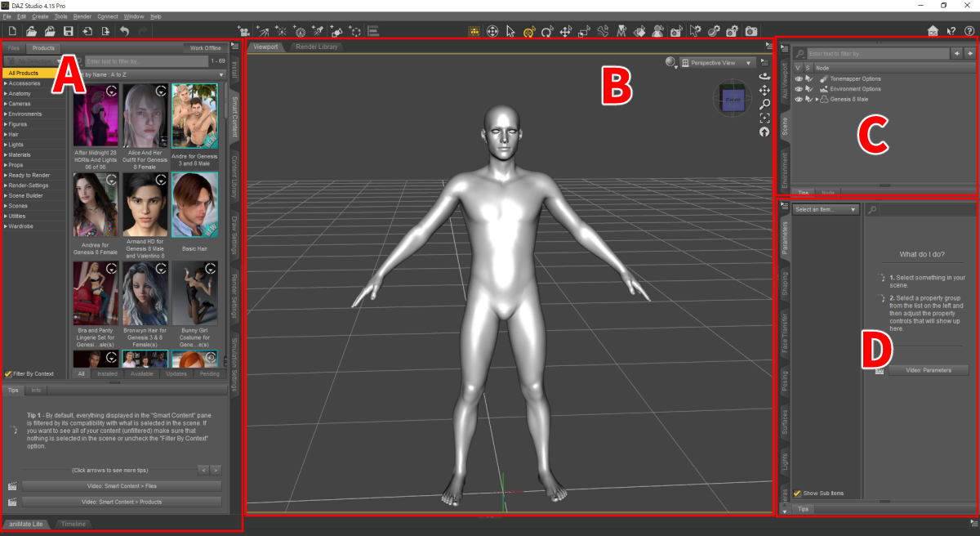Toggle visibility eye for Genesis 8 Male

(x=799, y=98)
